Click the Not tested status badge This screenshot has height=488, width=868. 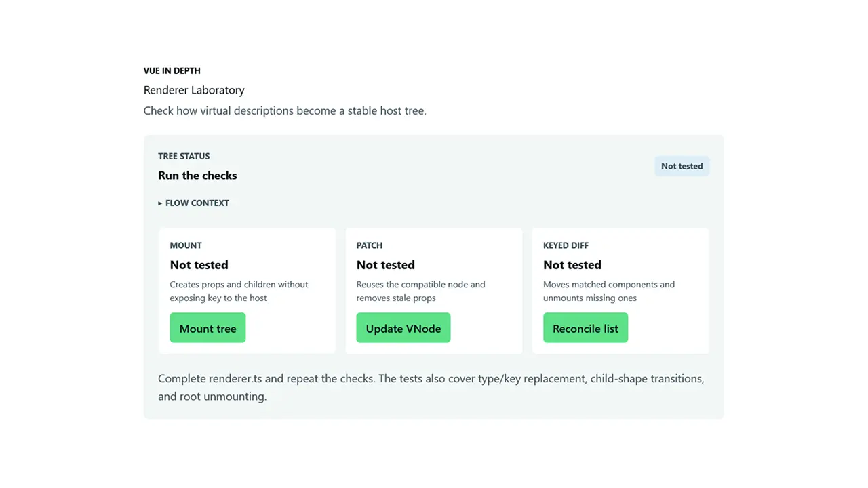coord(682,166)
